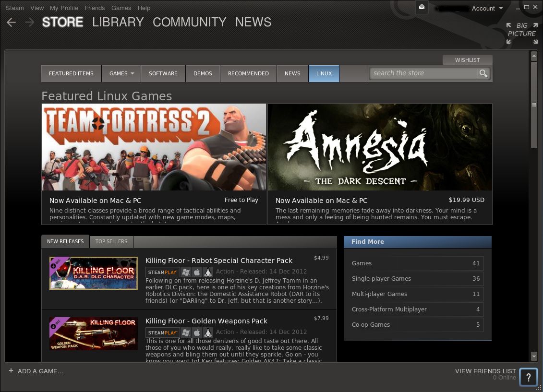Click Linux penguin icon on Robot Character Pack
This screenshot has width=543, height=392.
coord(207,272)
